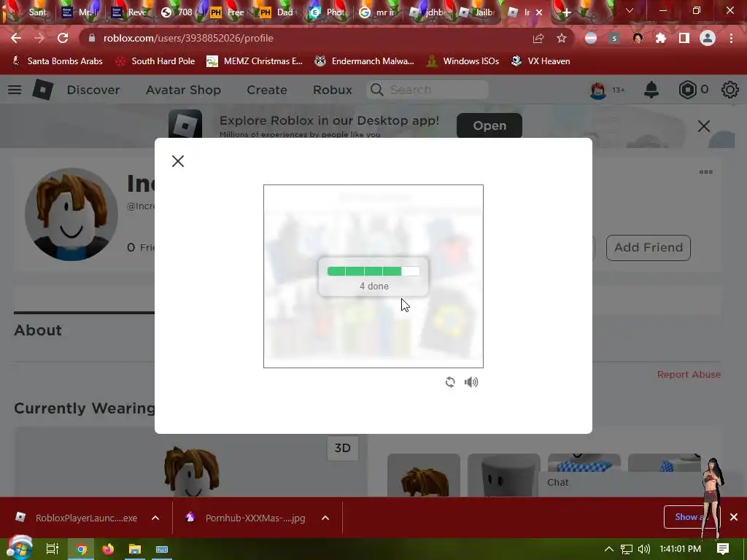The height and width of the screenshot is (560, 747).
Task: Open the MEMZ Christmas bookmark
Action: tap(255, 61)
